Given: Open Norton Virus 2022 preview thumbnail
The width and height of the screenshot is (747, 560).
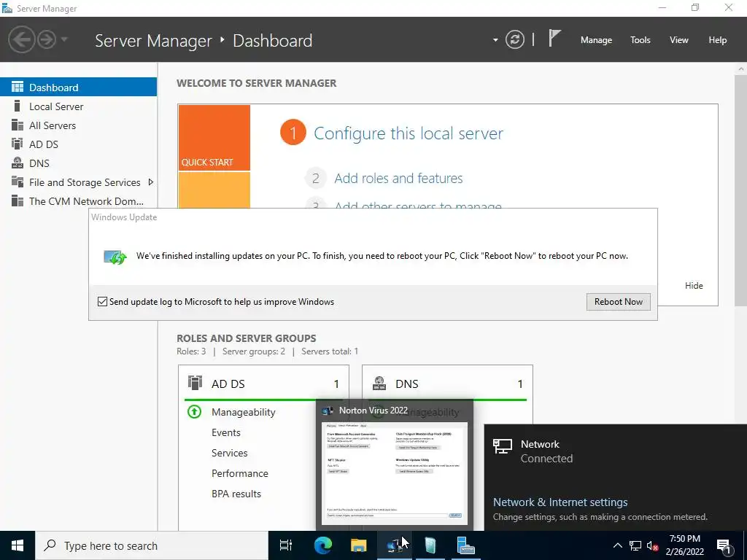Looking at the screenshot, I should 395,473.
